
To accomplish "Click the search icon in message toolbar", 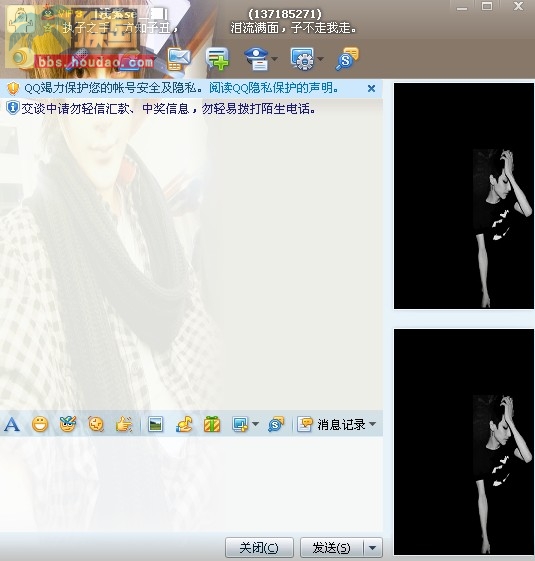I will pos(276,424).
